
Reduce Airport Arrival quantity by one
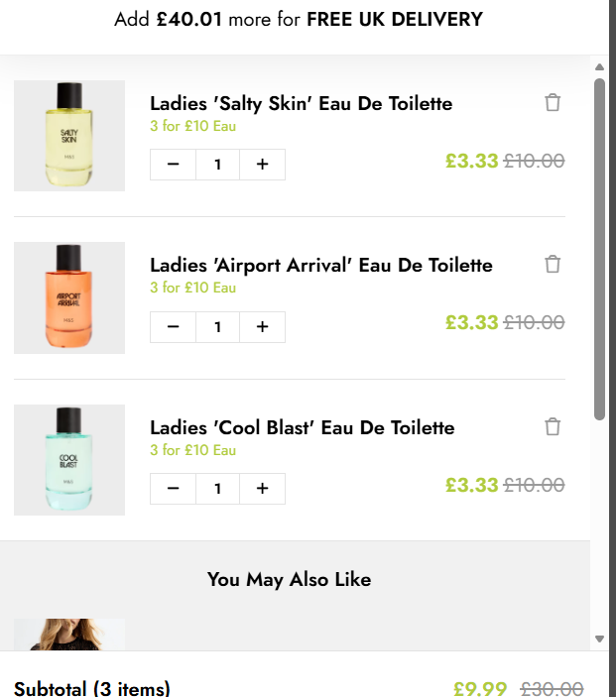(x=174, y=326)
